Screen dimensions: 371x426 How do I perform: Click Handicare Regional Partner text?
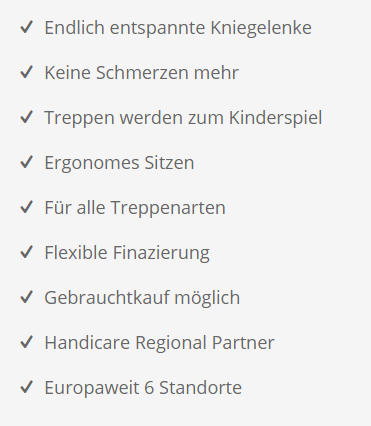(x=159, y=343)
